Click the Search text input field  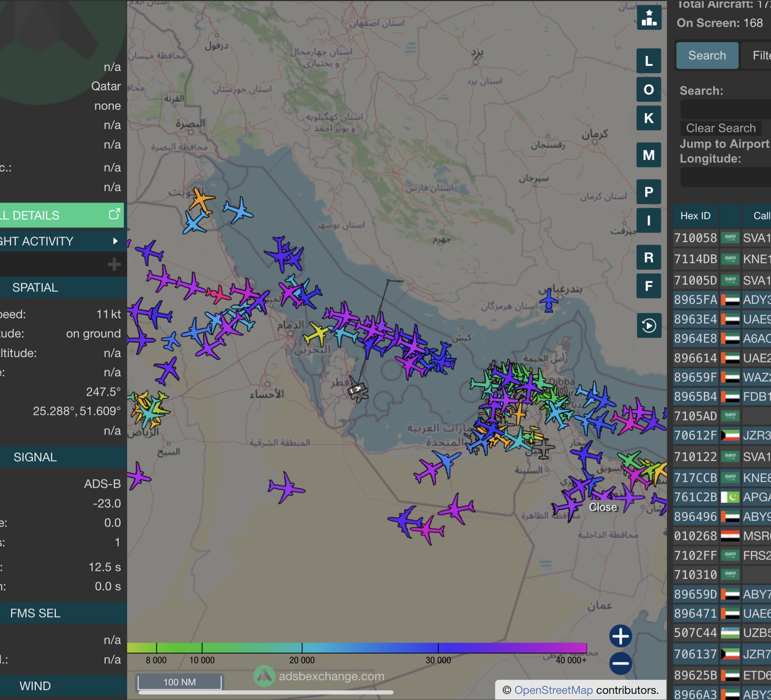pos(726,110)
